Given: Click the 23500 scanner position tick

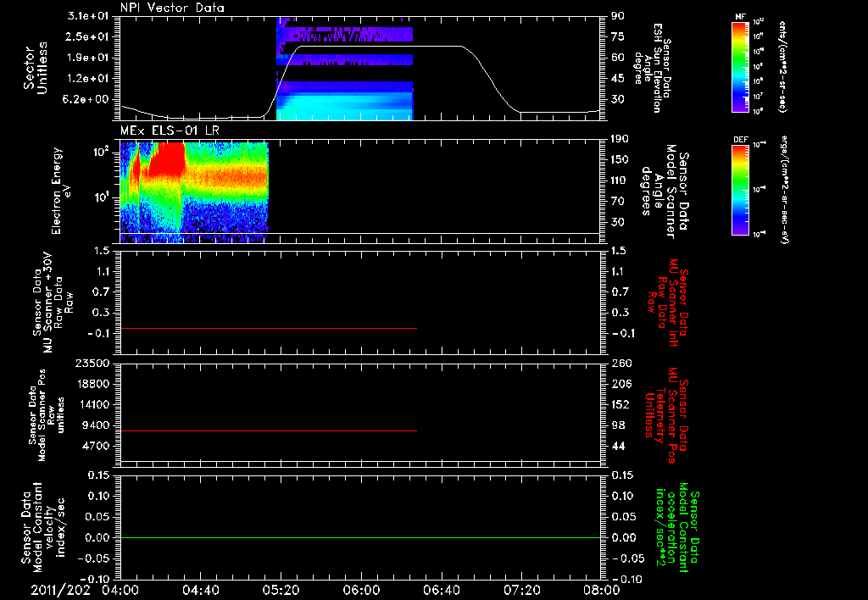Looking at the screenshot, I should point(93,364).
